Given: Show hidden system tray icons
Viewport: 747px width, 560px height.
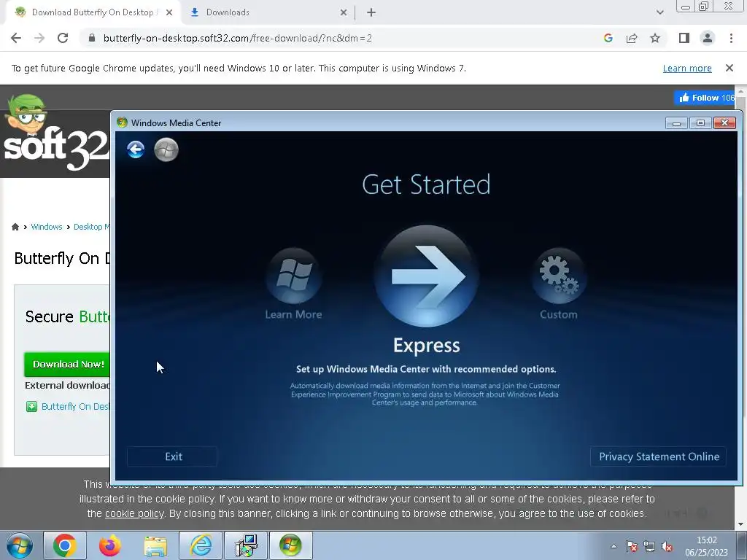Looking at the screenshot, I should (x=614, y=546).
